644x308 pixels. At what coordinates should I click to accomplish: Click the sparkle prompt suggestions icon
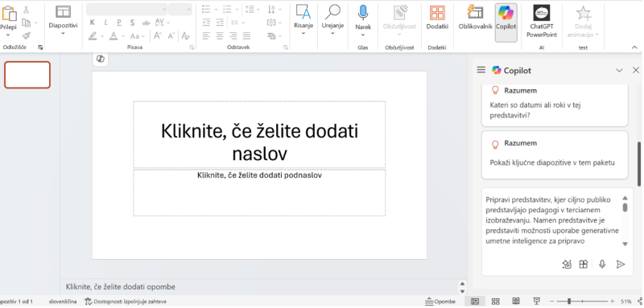coord(567,264)
